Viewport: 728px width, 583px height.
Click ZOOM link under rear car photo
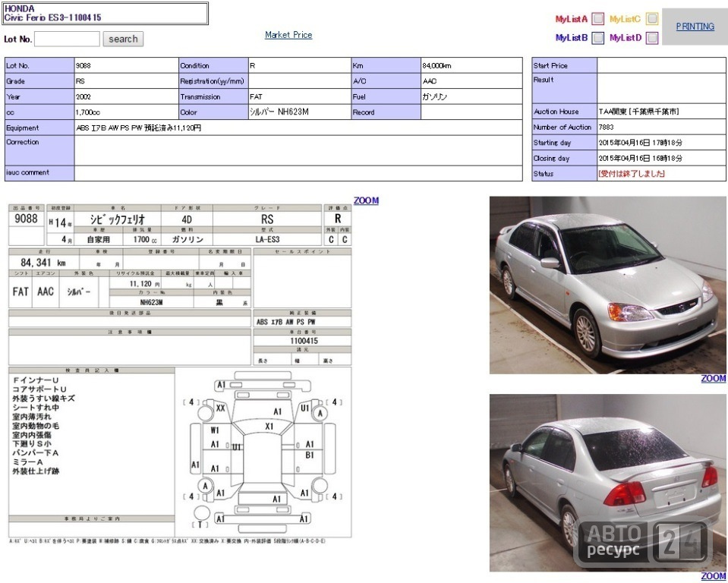pyautogui.click(x=713, y=576)
